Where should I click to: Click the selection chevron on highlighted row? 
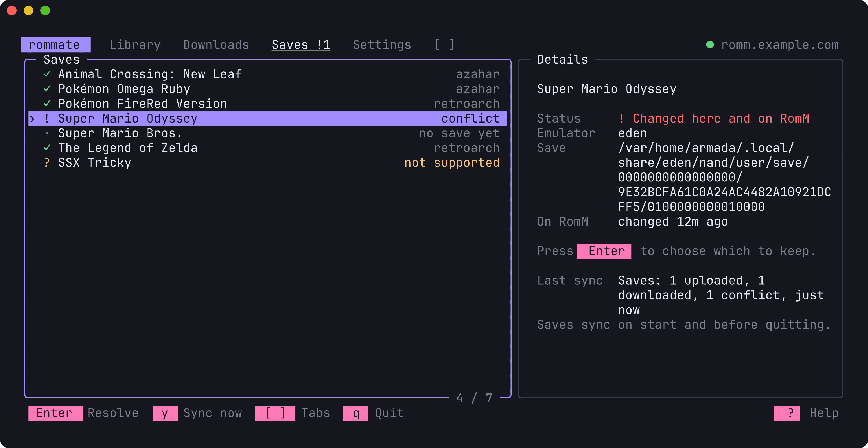[x=32, y=119]
